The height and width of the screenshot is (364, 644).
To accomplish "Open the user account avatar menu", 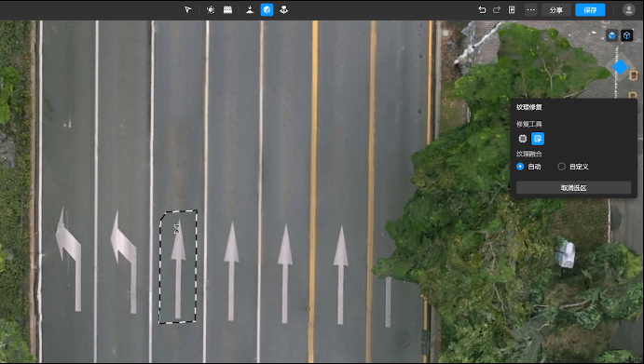I will 628,9.
